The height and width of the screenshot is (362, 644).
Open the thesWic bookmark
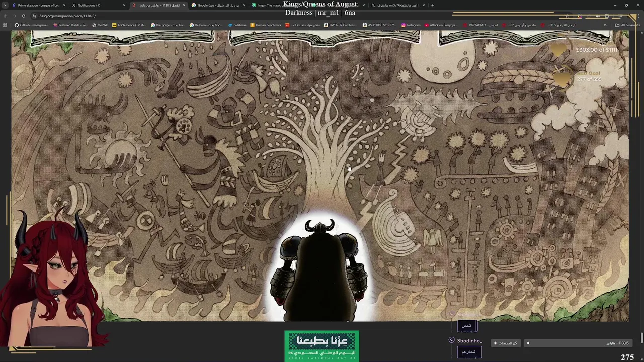100,25
